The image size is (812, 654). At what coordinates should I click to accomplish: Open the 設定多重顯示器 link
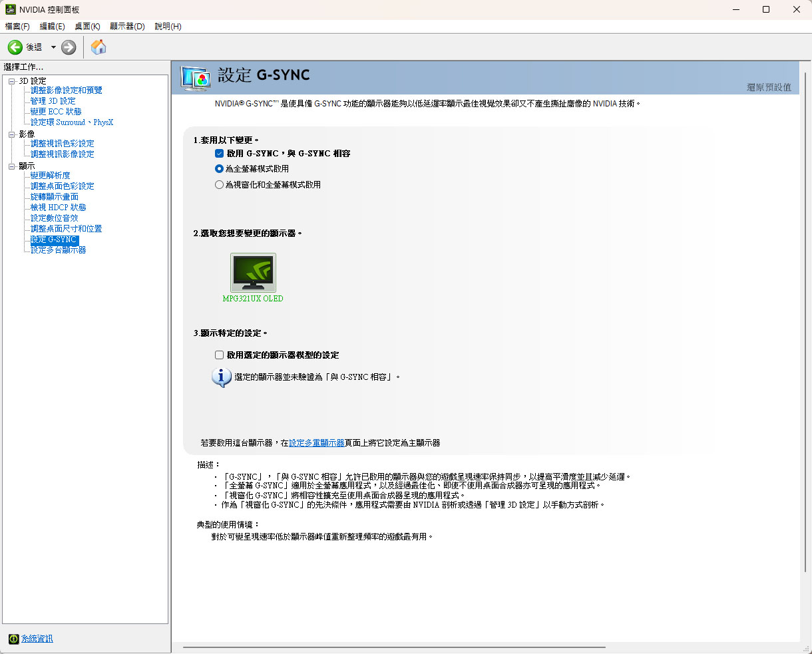tap(317, 442)
